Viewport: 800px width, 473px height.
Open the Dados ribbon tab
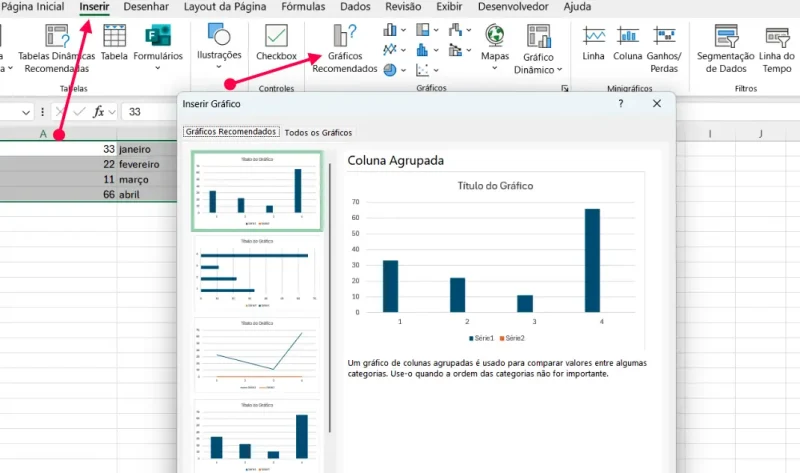tap(355, 7)
